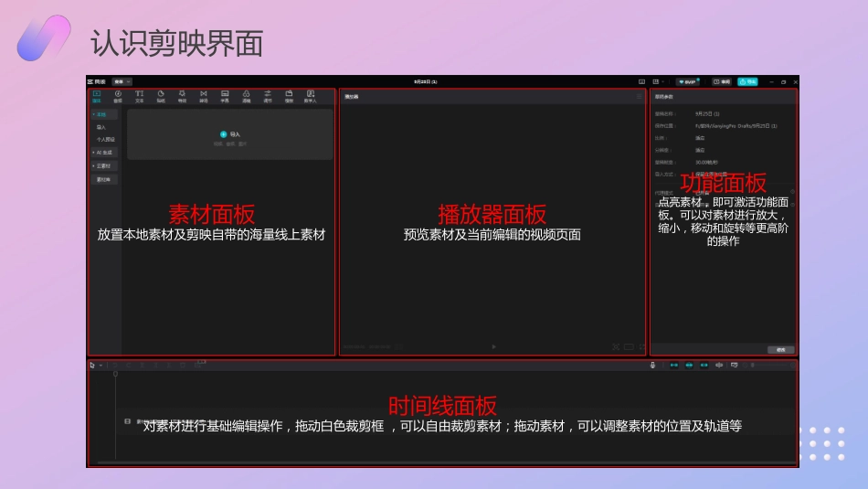Play the preview in the player panel
868x489 pixels.
(493, 346)
